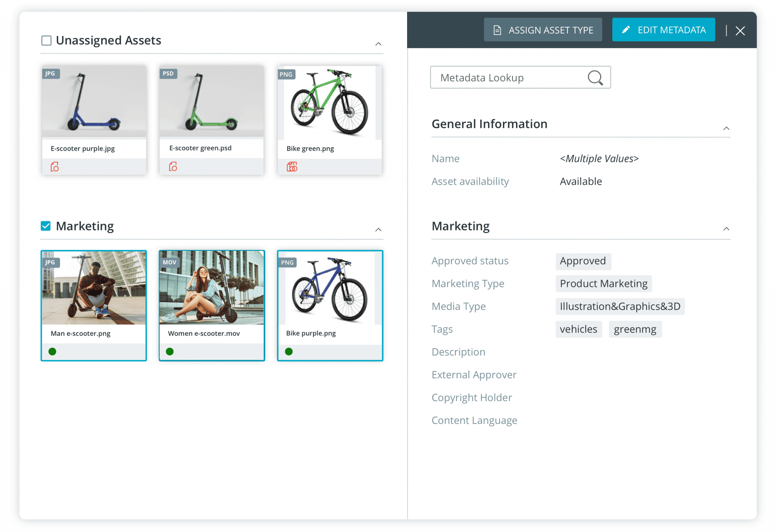Click the red unassigned-type icon on E-scooter purple.jpg
Screen dimensions: 777x532
click(54, 166)
